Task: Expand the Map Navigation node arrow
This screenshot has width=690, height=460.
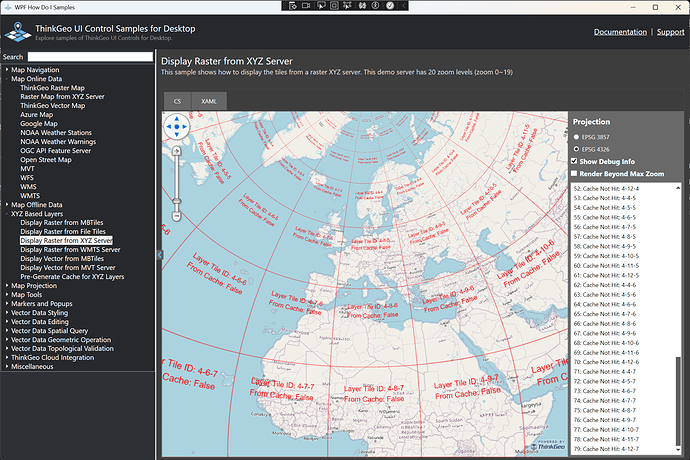Action: coord(7,70)
